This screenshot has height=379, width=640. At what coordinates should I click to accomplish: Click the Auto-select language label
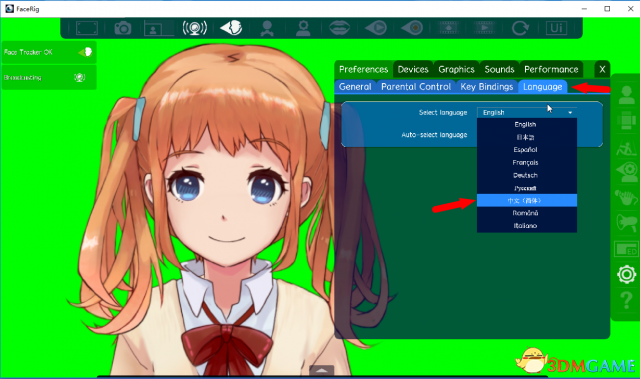tap(434, 135)
